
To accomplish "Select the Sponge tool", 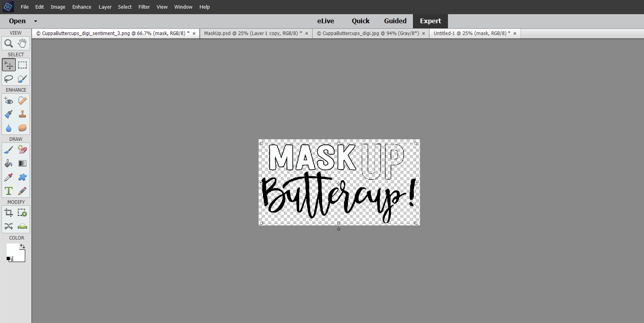I will point(22,128).
